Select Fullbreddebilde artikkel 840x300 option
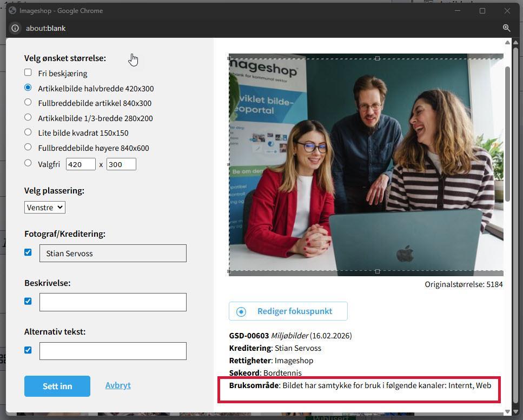Screen dimensions: 523x420 point(28,102)
